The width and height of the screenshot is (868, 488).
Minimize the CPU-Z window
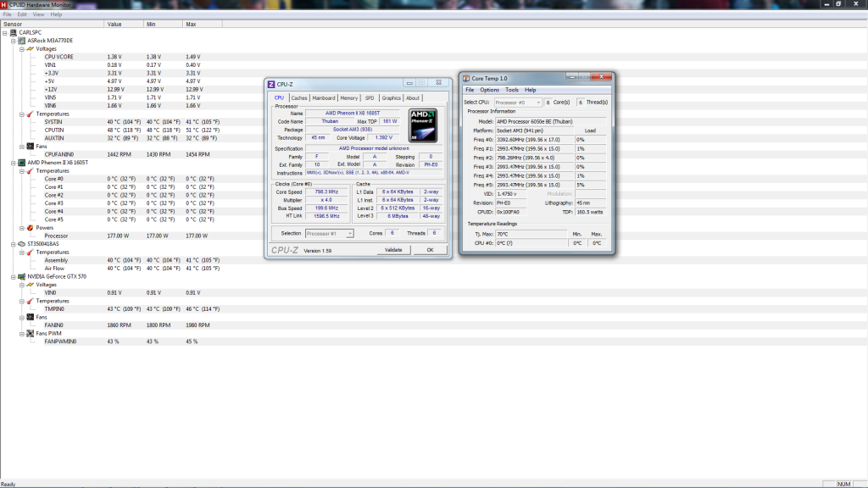[409, 83]
